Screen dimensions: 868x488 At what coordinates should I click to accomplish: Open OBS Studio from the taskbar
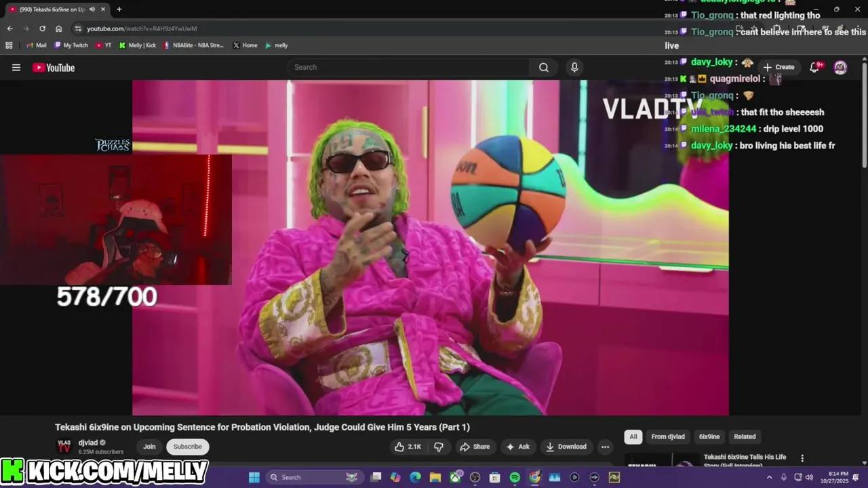[x=475, y=477]
